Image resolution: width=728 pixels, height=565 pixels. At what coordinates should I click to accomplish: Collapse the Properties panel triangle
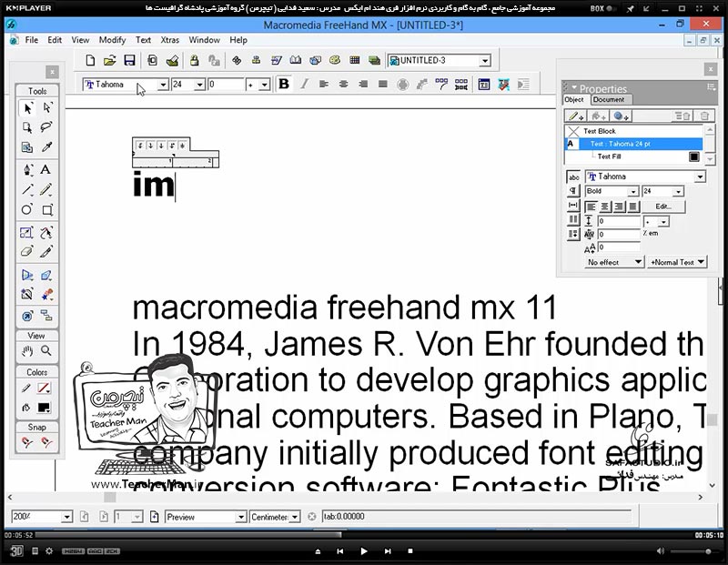click(x=574, y=87)
